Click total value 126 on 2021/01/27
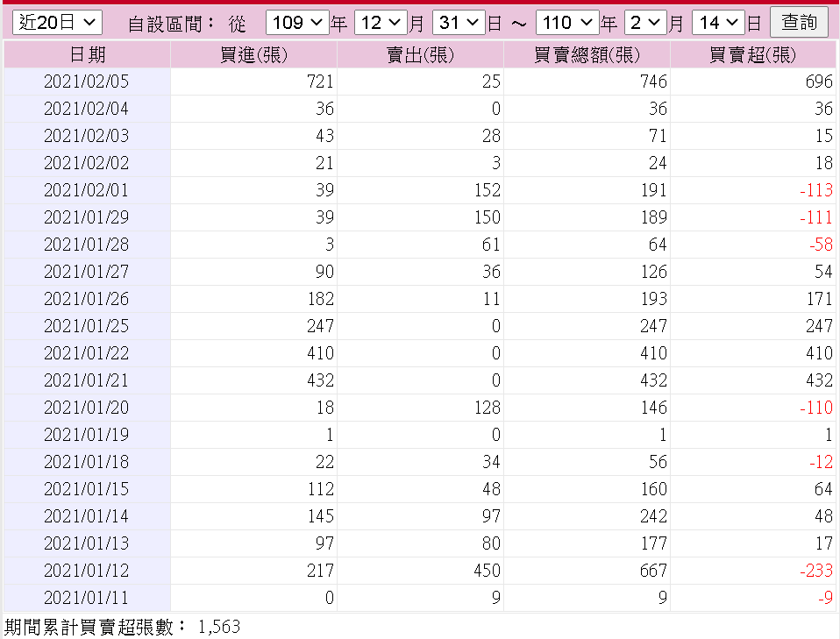 coord(653,272)
